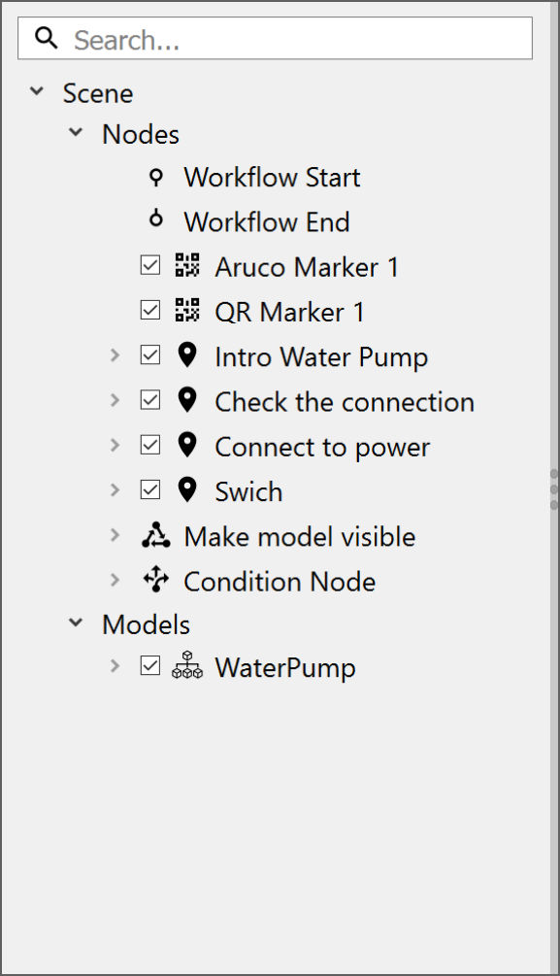Viewport: 560px width, 976px height.
Task: Click the magnifier search icon
Action: click(46, 38)
